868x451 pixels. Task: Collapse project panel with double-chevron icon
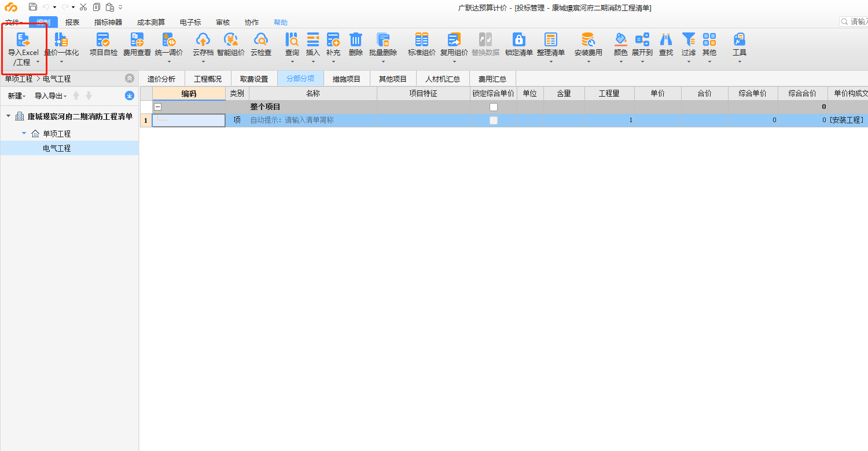click(x=130, y=78)
